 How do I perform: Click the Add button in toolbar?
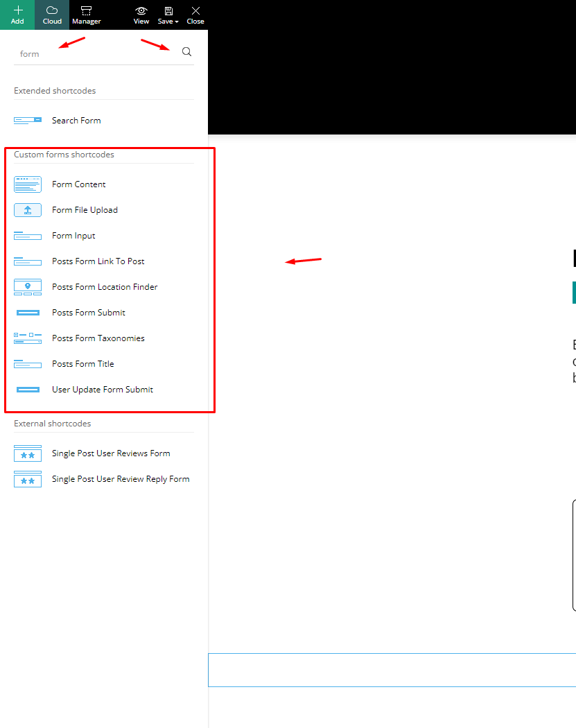tap(17, 15)
